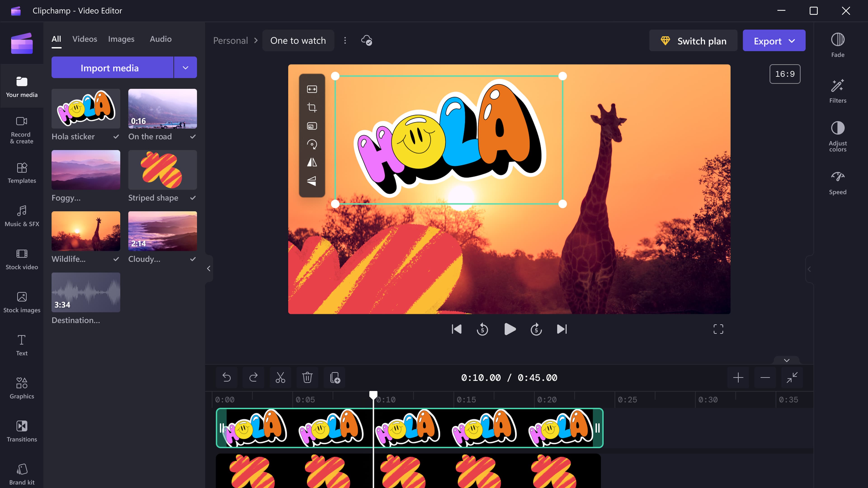Viewport: 868px width, 488px height.
Task: Open the Stock images library
Action: coord(22,303)
